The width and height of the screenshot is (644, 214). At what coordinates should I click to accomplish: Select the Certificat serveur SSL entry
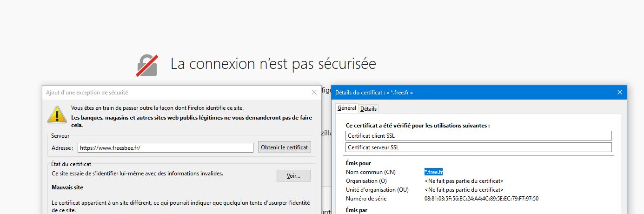point(478,147)
